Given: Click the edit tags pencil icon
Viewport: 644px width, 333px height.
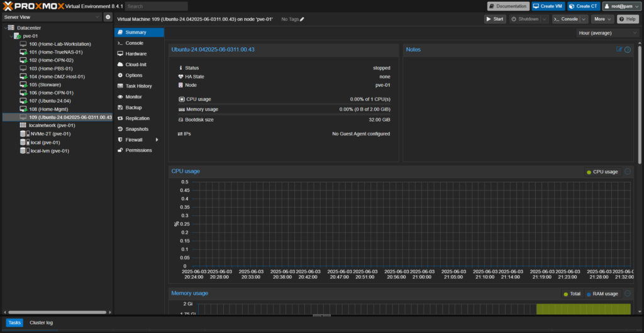Looking at the screenshot, I should pos(302,20).
